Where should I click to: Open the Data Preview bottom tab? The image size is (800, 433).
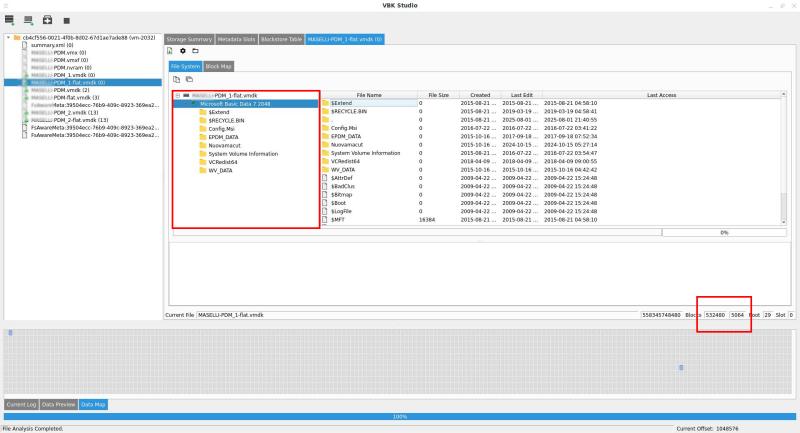tap(58, 404)
